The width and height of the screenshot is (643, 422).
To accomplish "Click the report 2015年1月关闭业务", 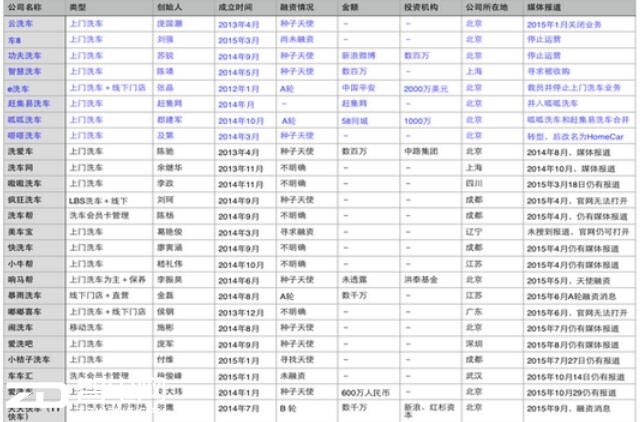I will click(x=564, y=24).
